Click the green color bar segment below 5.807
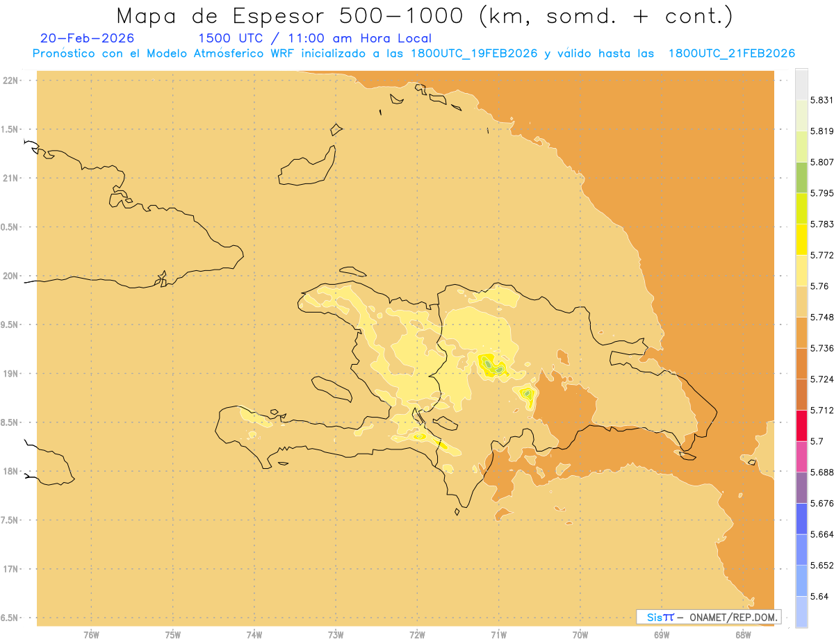This screenshot has height=644, width=834. coord(801,177)
